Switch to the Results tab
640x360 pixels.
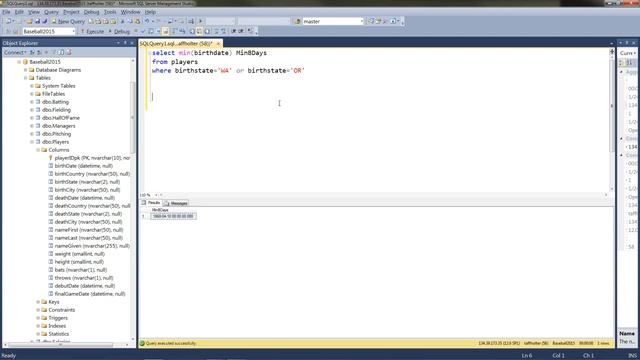(x=151, y=203)
